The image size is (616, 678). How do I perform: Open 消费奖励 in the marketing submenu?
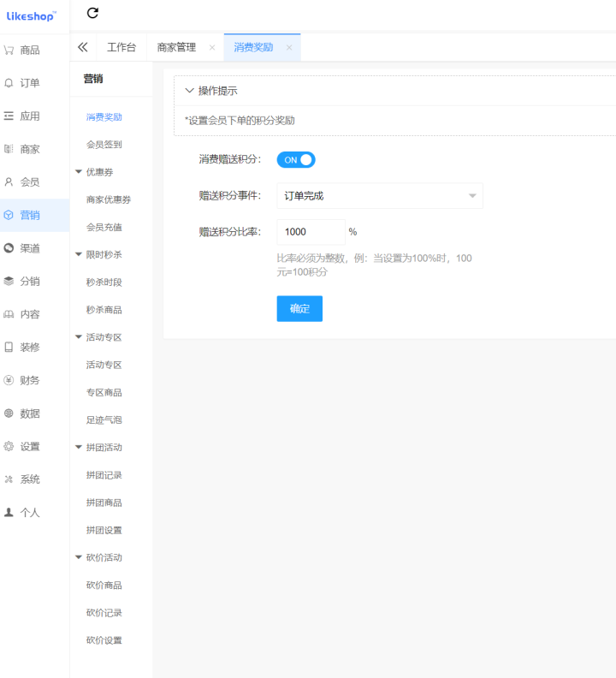point(104,117)
